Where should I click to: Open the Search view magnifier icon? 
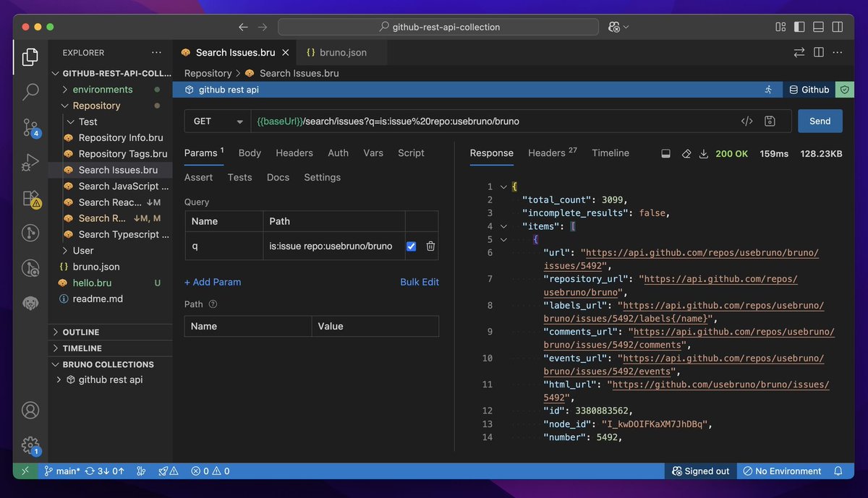point(30,92)
